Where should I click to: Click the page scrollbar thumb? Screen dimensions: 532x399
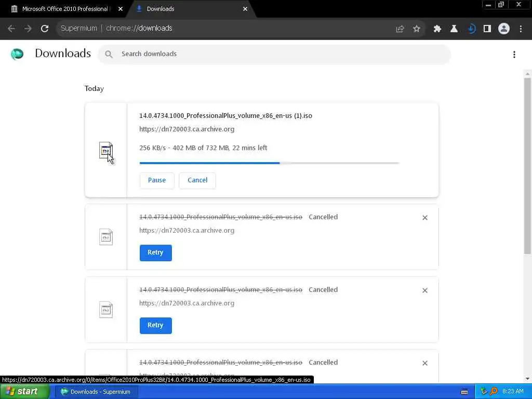point(527,166)
